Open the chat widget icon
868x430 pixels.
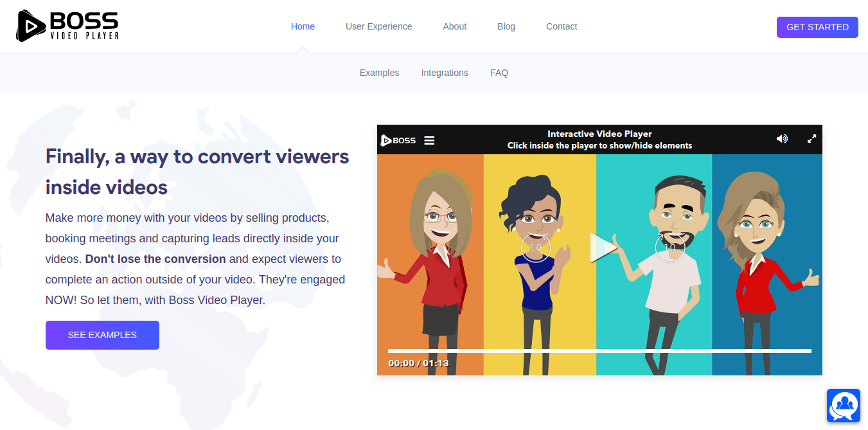click(x=843, y=406)
